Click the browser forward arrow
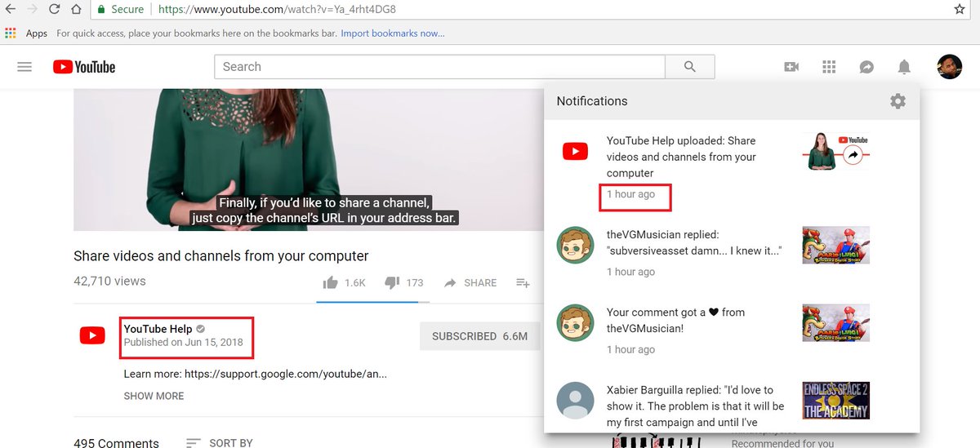Viewport: 980px width, 448px height. point(33,9)
